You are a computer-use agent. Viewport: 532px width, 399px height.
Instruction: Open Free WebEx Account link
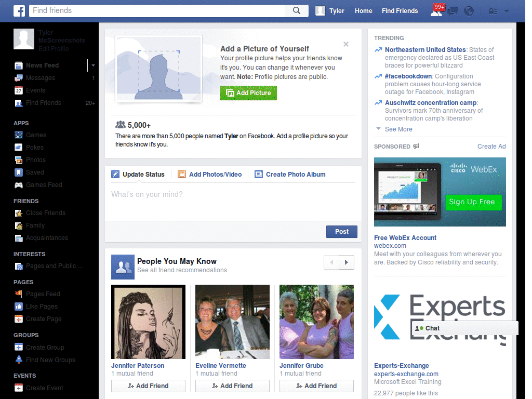[x=405, y=238]
